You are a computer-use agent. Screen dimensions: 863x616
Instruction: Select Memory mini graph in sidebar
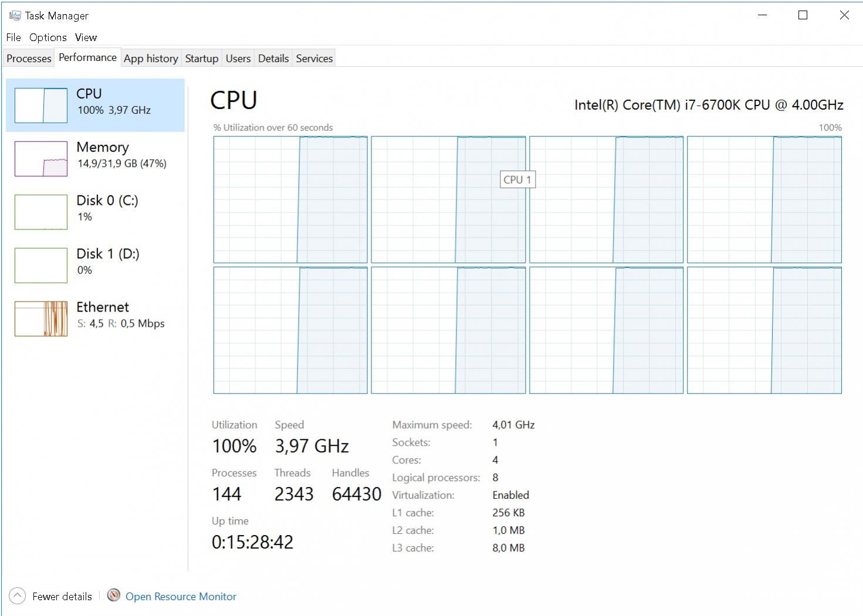click(41, 158)
